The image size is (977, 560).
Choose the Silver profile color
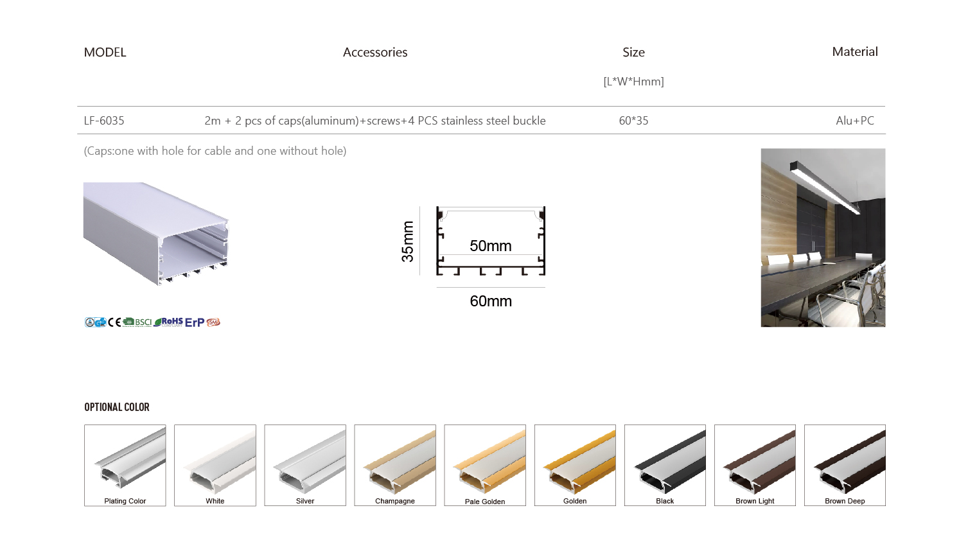[305, 466]
